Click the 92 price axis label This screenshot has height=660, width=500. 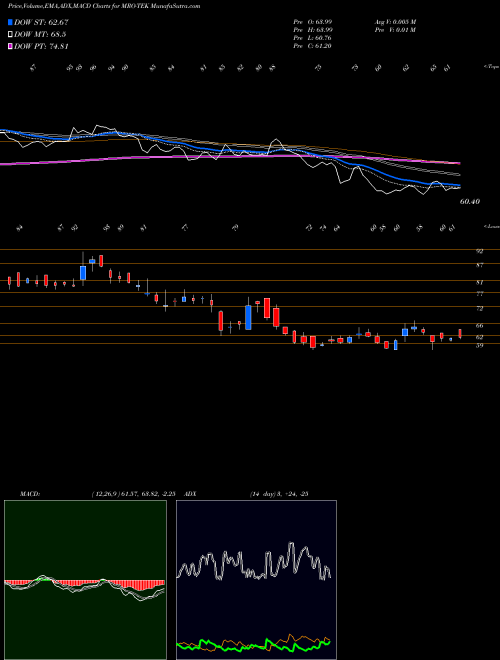pos(479,251)
